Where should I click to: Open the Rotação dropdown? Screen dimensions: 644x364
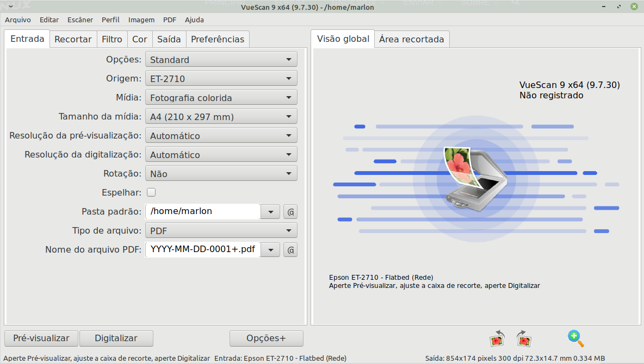[221, 174]
